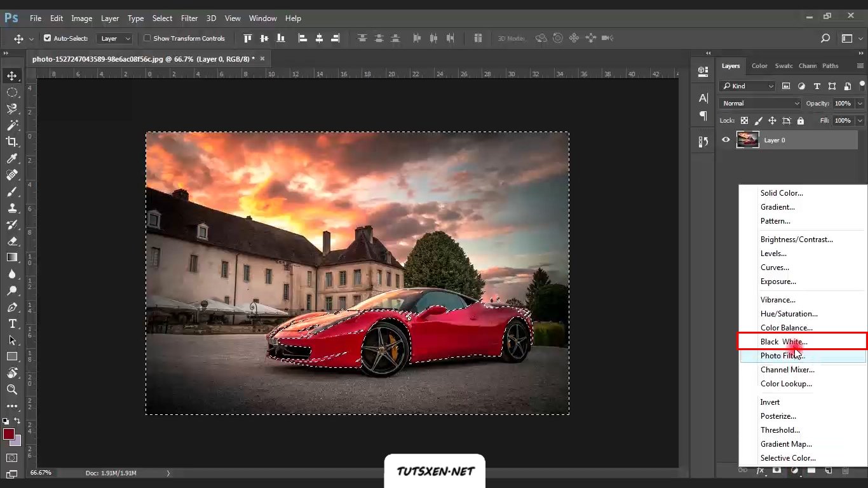Select the Brush tool
This screenshot has width=868, height=488.
12,191
